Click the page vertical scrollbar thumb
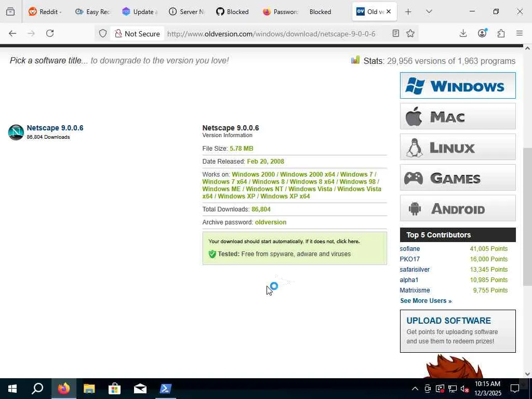Viewport: 532px width, 399px height. point(527,217)
